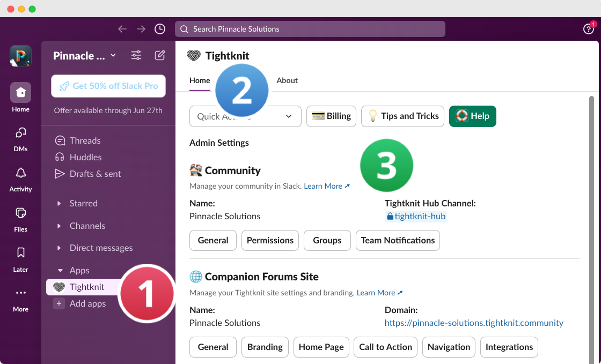Image resolution: width=601 pixels, height=364 pixels.
Task: Open Companion Forums Site Learn More link
Action: click(x=380, y=293)
